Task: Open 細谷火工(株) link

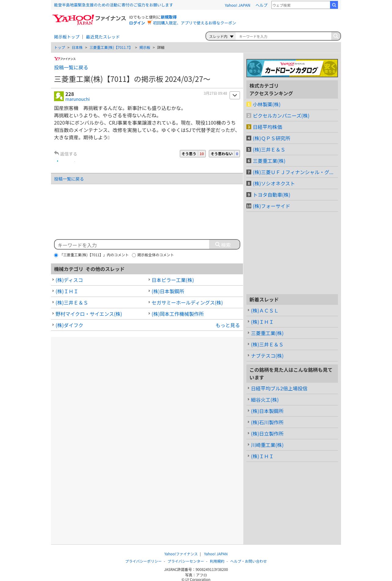Action: [265, 400]
